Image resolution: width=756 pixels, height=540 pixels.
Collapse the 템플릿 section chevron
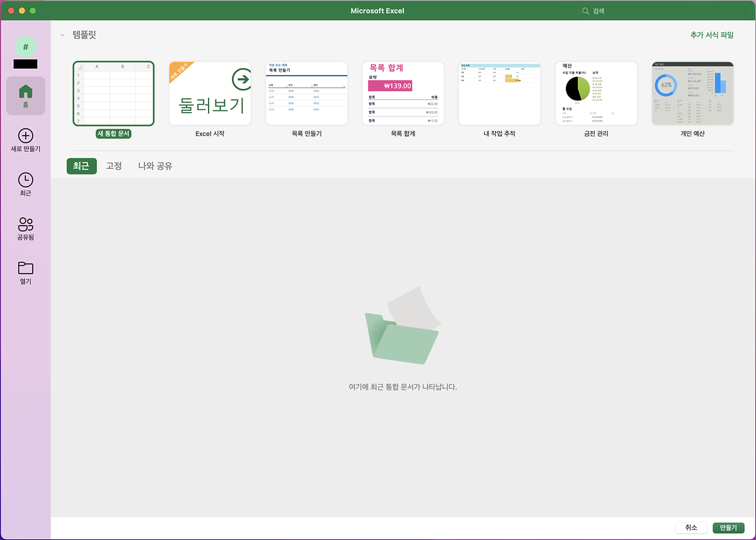pyautogui.click(x=62, y=35)
